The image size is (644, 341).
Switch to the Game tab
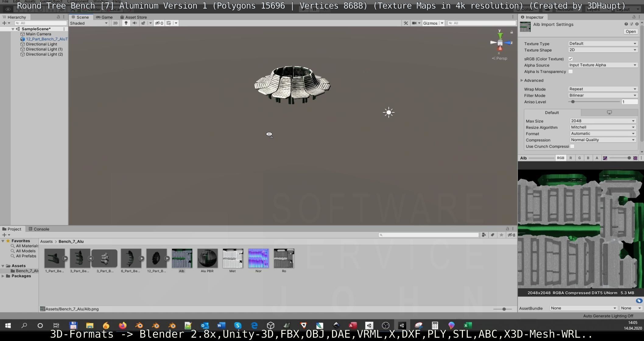[x=104, y=17]
